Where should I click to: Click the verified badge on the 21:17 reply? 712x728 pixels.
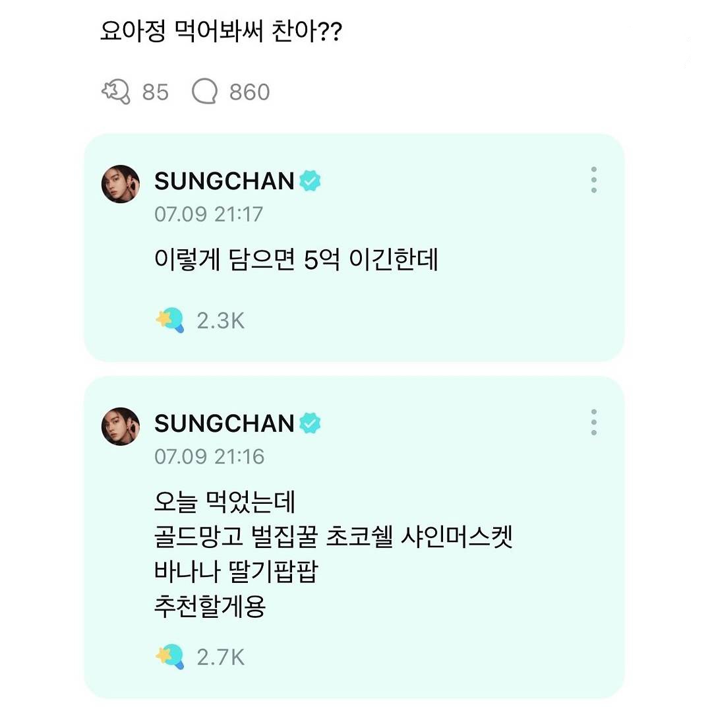pos(310,181)
